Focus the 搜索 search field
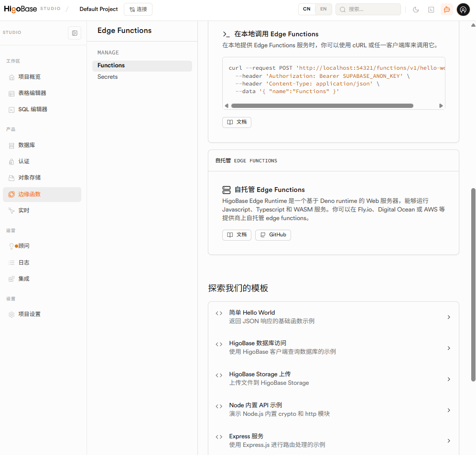 [368, 10]
